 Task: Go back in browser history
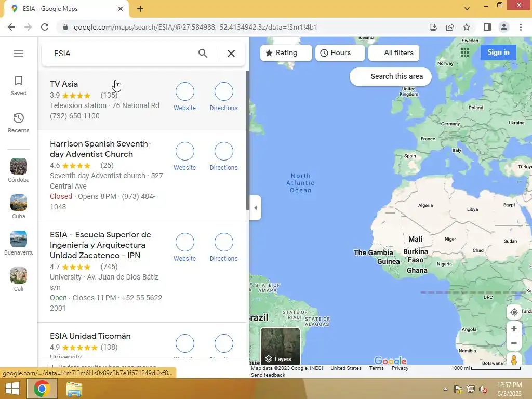click(11, 27)
